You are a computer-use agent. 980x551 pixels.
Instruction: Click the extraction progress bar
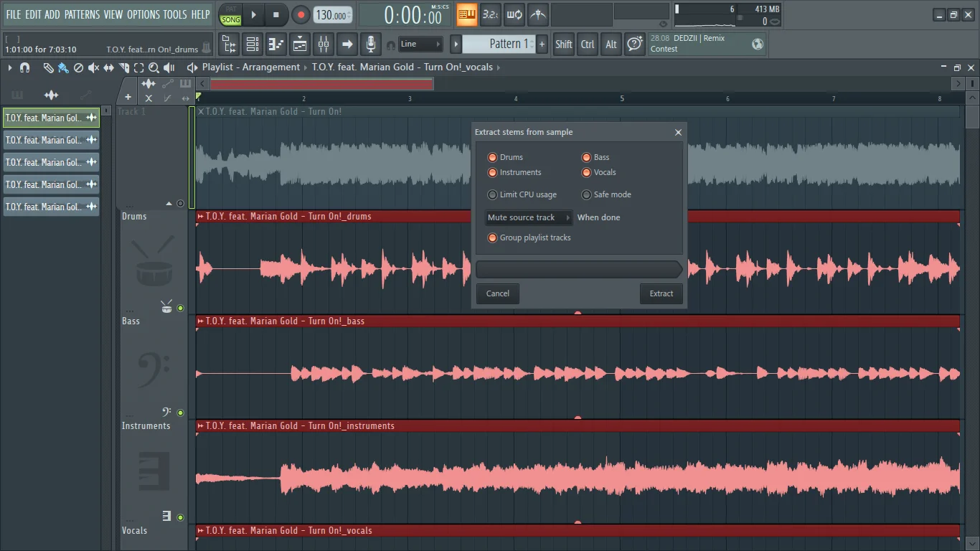coord(579,269)
